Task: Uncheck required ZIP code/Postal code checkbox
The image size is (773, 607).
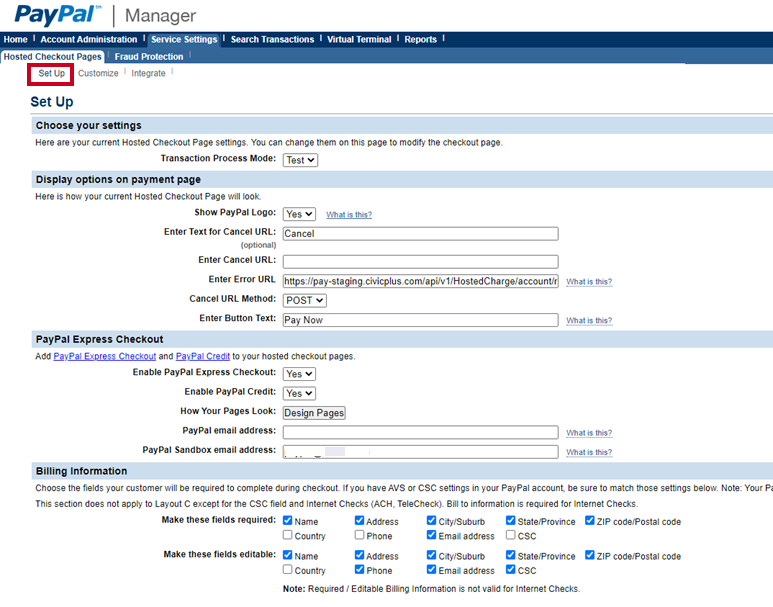Action: pyautogui.click(x=590, y=520)
